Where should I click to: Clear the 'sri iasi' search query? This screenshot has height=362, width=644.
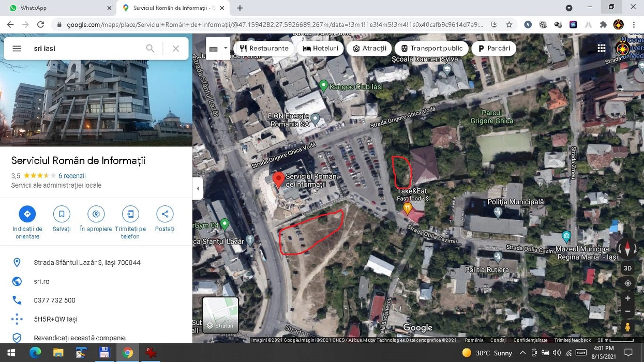[x=176, y=49]
